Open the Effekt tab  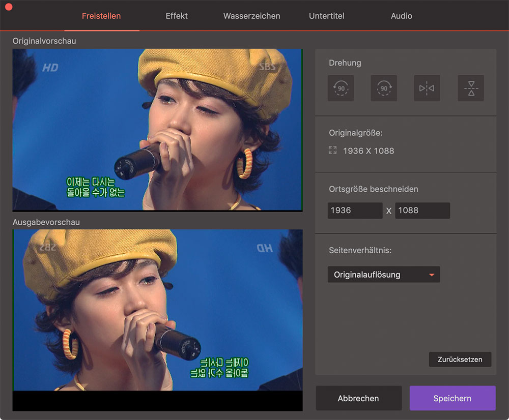(x=177, y=16)
